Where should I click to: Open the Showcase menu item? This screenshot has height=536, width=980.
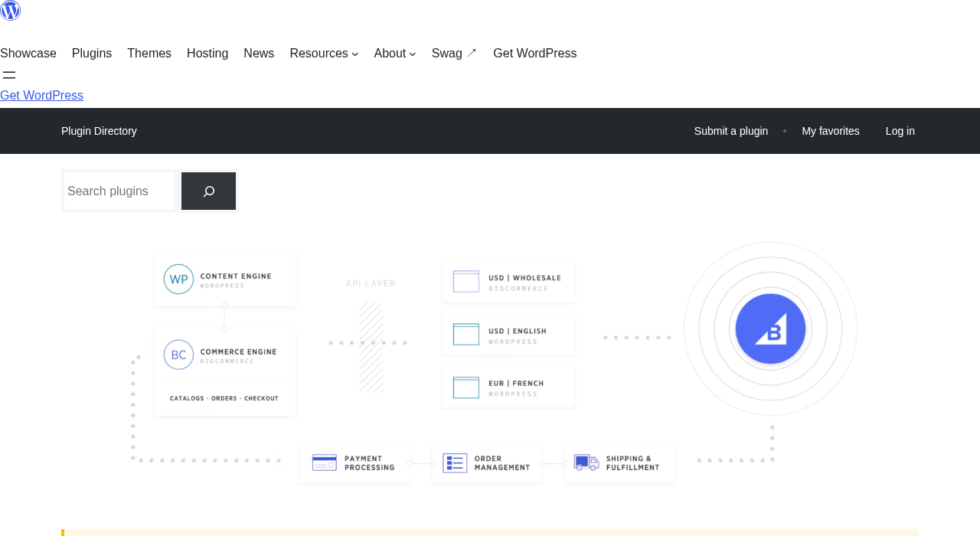click(x=28, y=54)
